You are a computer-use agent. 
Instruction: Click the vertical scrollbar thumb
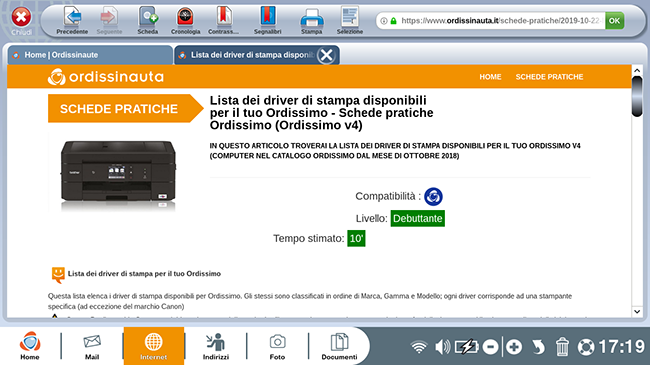(637, 97)
